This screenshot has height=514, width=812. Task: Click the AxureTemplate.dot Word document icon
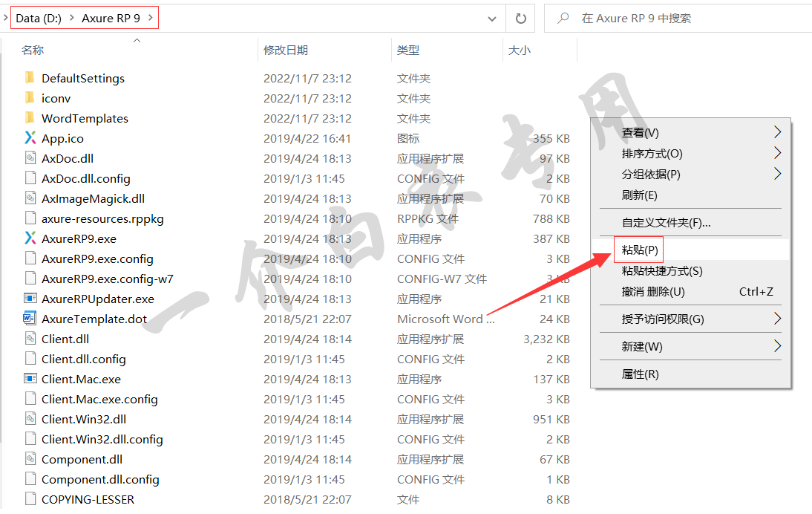click(30, 319)
